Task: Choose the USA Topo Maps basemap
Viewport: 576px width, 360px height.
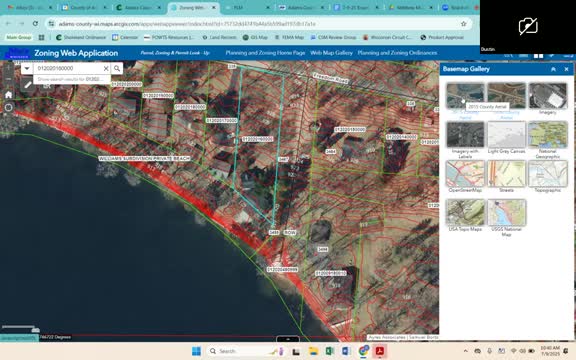Action: tap(465, 213)
